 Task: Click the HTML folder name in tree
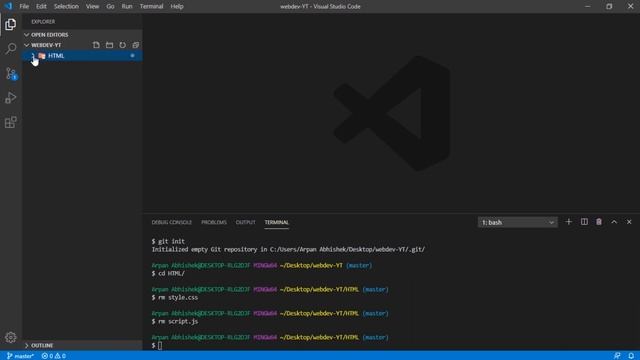[x=56, y=56]
